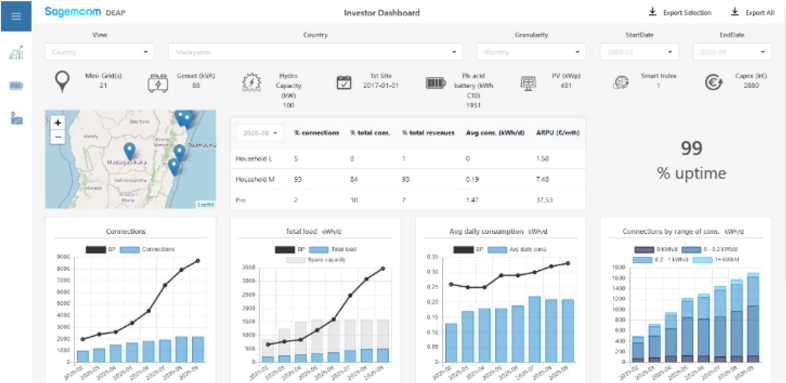
Task: Click Export All link
Action: [x=760, y=13]
